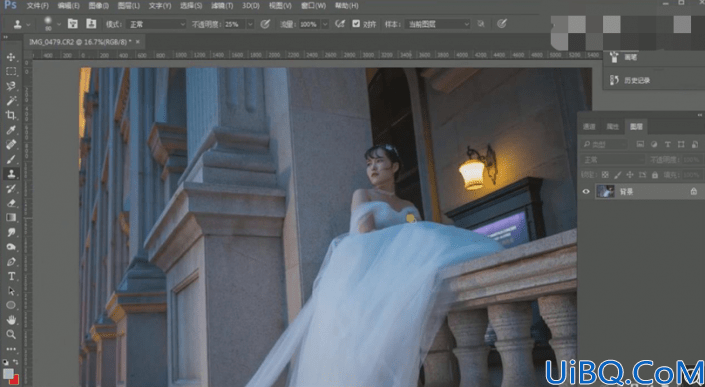
Task: Select the Hand tool
Action: coord(11,320)
